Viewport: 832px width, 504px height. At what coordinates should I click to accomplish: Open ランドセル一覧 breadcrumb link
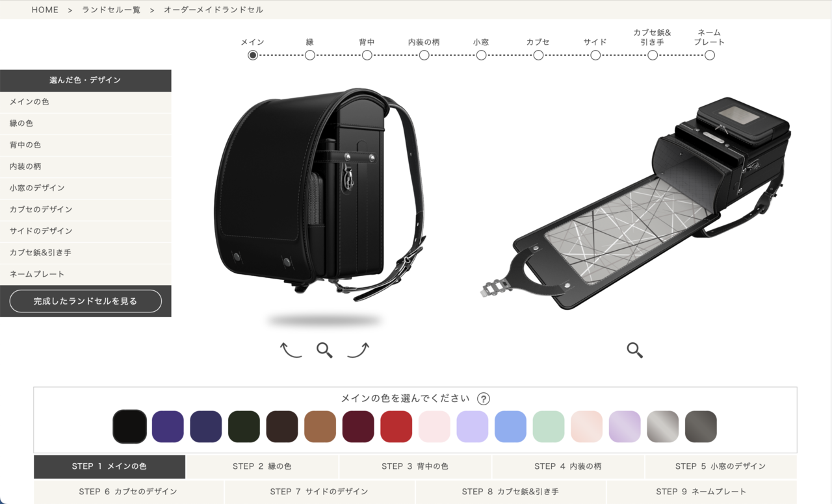111,10
